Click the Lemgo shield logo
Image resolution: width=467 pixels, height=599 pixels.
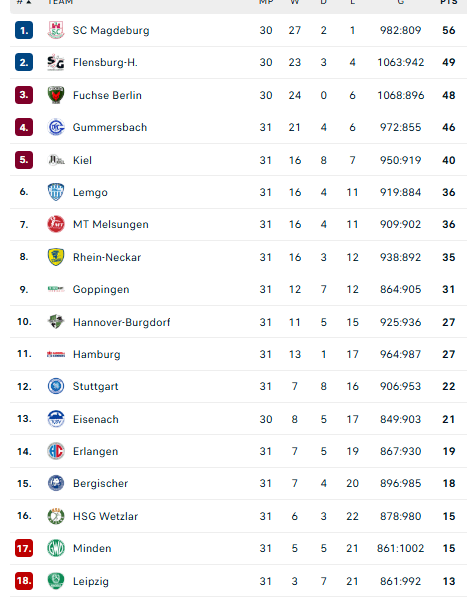[x=56, y=192]
